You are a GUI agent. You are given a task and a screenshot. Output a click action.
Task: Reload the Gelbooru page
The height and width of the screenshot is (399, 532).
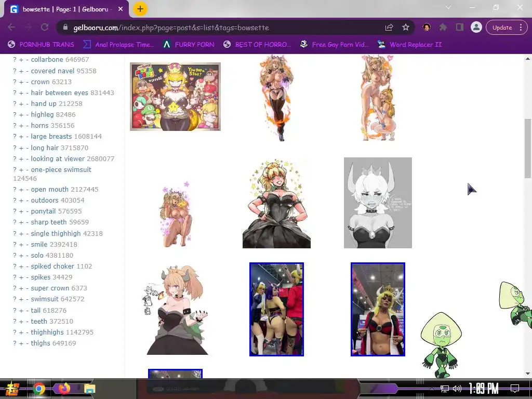pos(45,27)
